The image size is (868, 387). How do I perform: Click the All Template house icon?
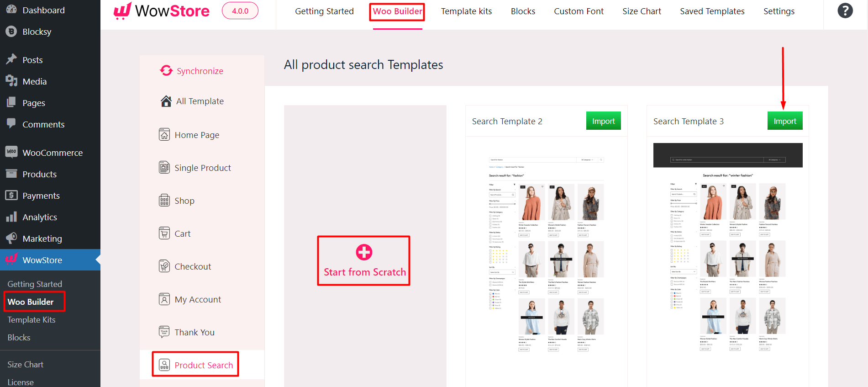click(x=166, y=101)
